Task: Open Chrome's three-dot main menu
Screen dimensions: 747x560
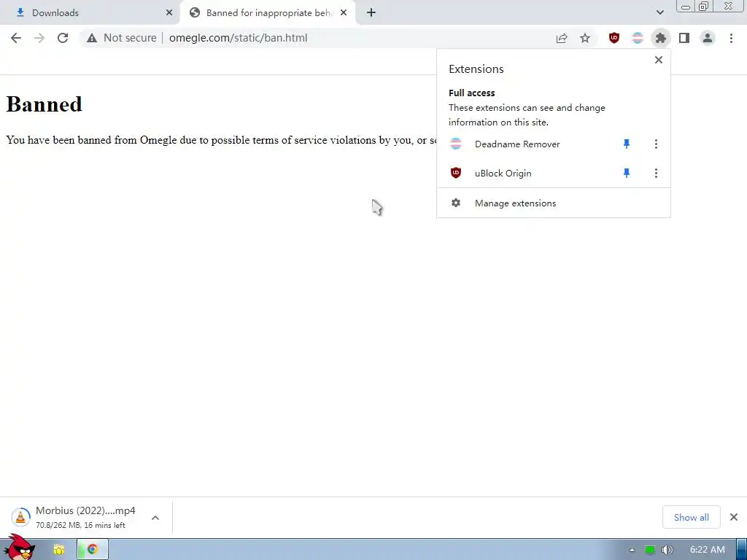Action: 731,38
